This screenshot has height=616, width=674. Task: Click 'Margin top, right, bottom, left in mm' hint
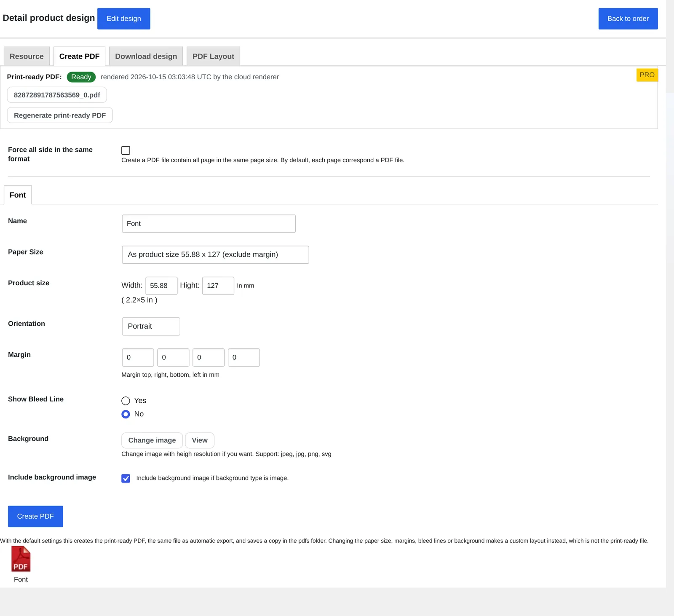click(170, 375)
